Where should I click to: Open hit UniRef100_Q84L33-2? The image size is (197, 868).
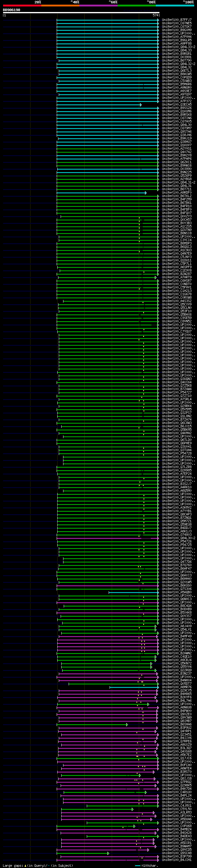179,47
